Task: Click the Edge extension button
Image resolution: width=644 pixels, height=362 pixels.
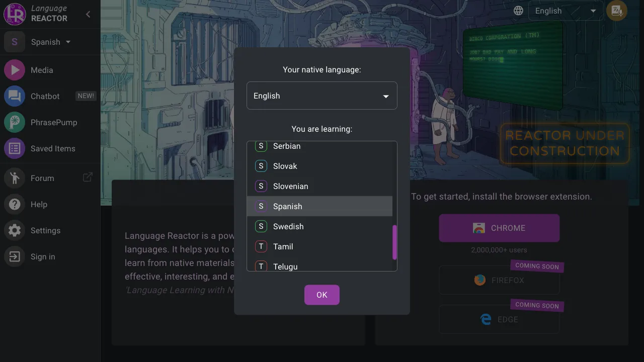Action: [499, 319]
